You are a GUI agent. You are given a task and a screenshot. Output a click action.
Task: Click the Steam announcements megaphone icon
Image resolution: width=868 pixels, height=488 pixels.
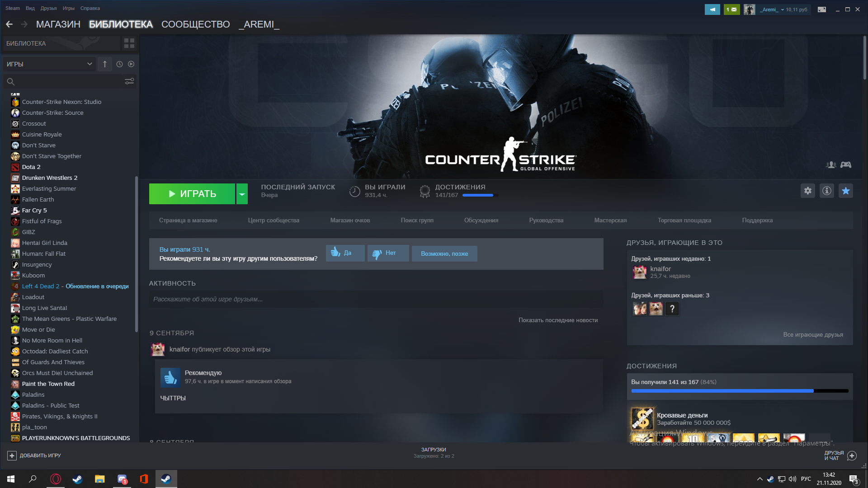[712, 9]
